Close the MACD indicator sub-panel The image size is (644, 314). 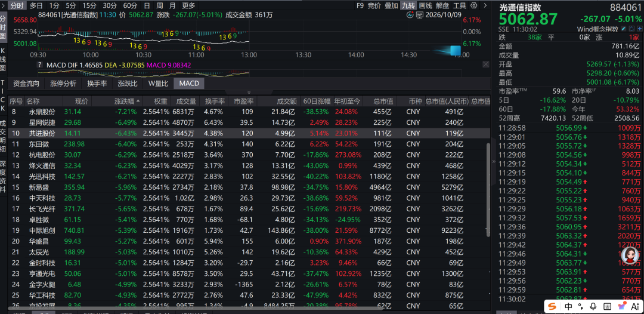click(485, 64)
